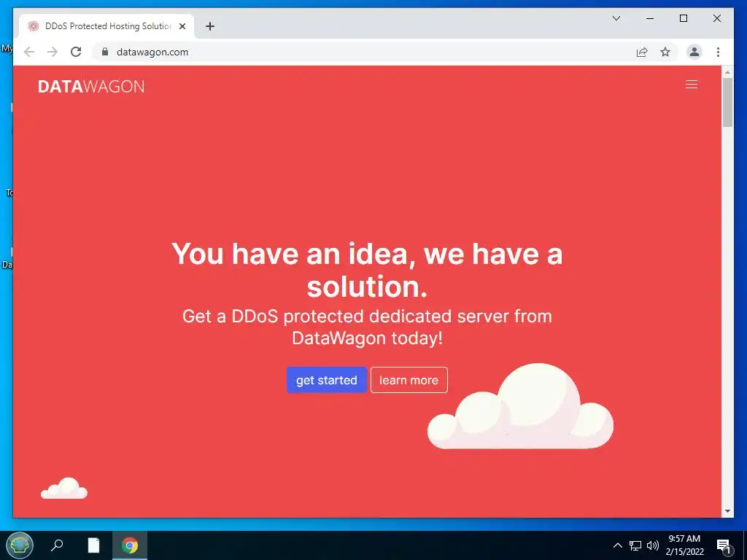The width and height of the screenshot is (747, 560).
Task: Bookmark this page with the star icon
Action: coord(665,52)
